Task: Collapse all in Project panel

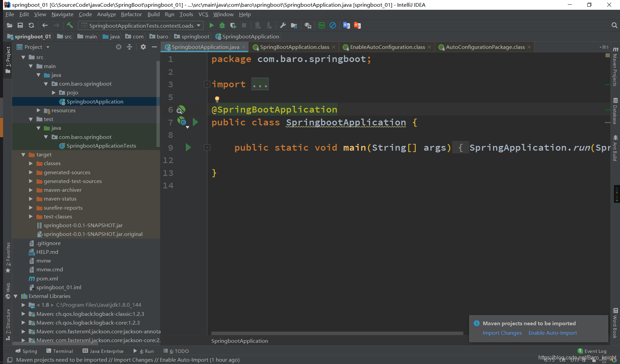Action: 129,47
